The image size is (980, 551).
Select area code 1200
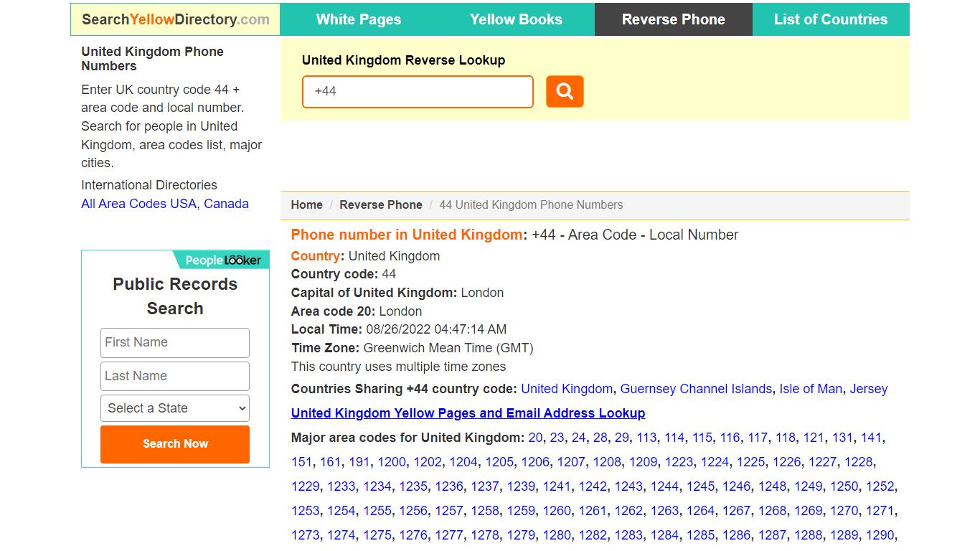(x=392, y=462)
